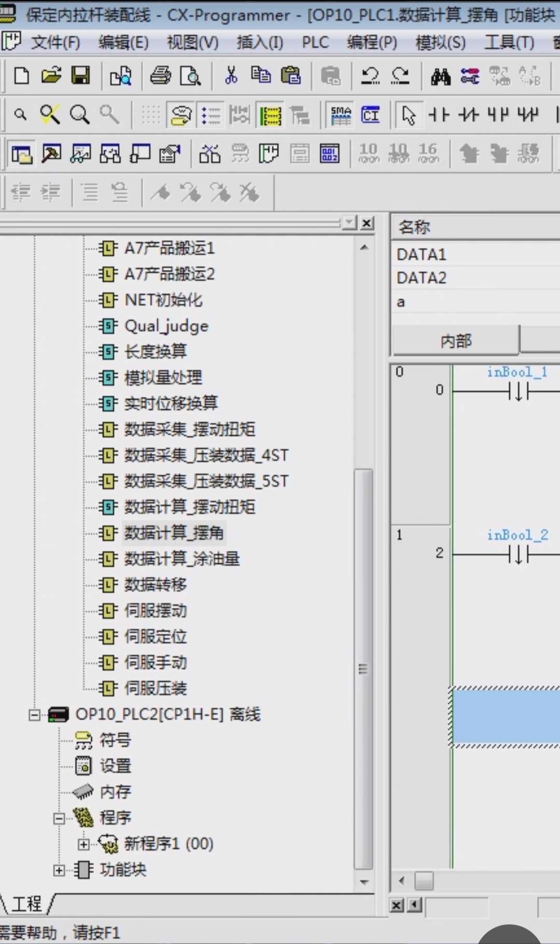
Task: Toggle the grid display toolbar button
Action: coord(151,115)
